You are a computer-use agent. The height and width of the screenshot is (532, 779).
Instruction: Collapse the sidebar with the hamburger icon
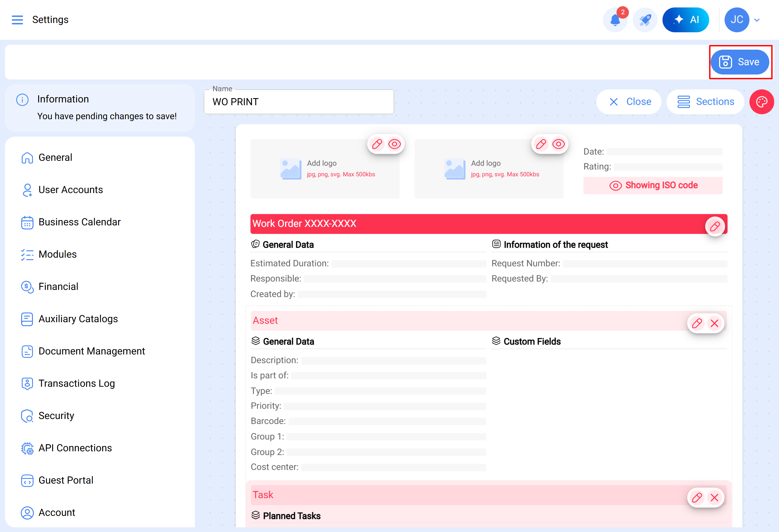[17, 20]
